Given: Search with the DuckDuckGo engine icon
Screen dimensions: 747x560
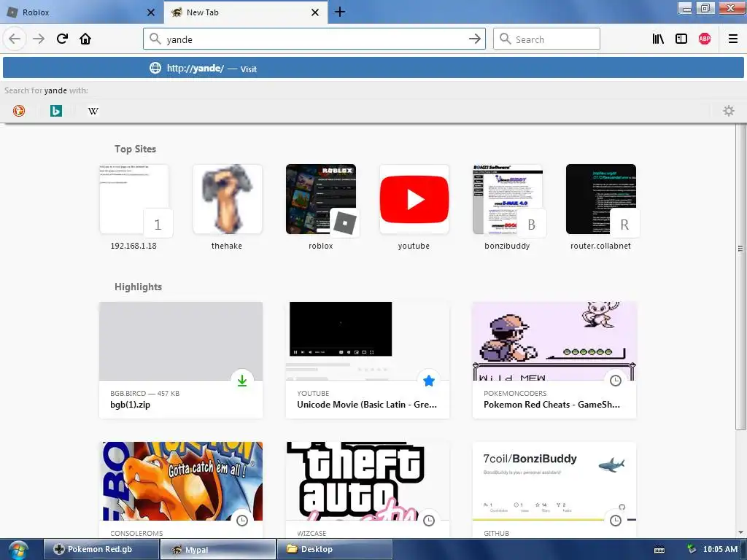Looking at the screenshot, I should 18,111.
